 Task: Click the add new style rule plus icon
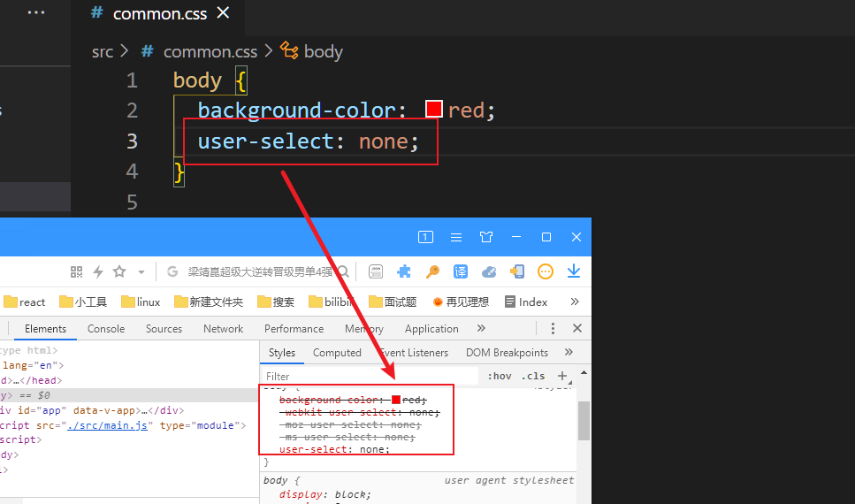pyautogui.click(x=561, y=376)
